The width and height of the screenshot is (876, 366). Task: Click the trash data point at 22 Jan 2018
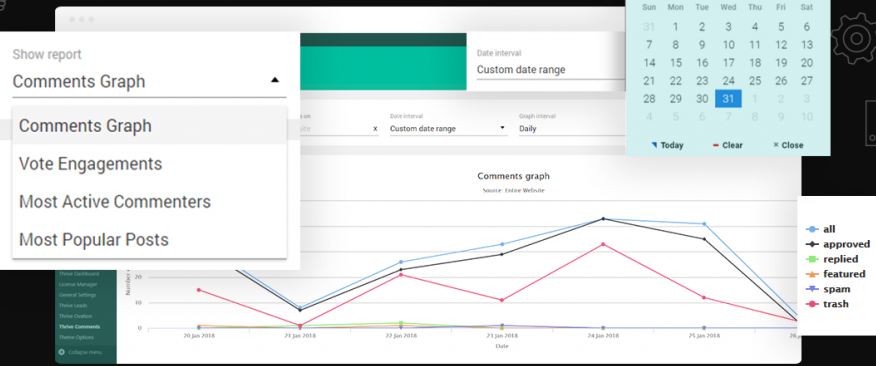401,274
